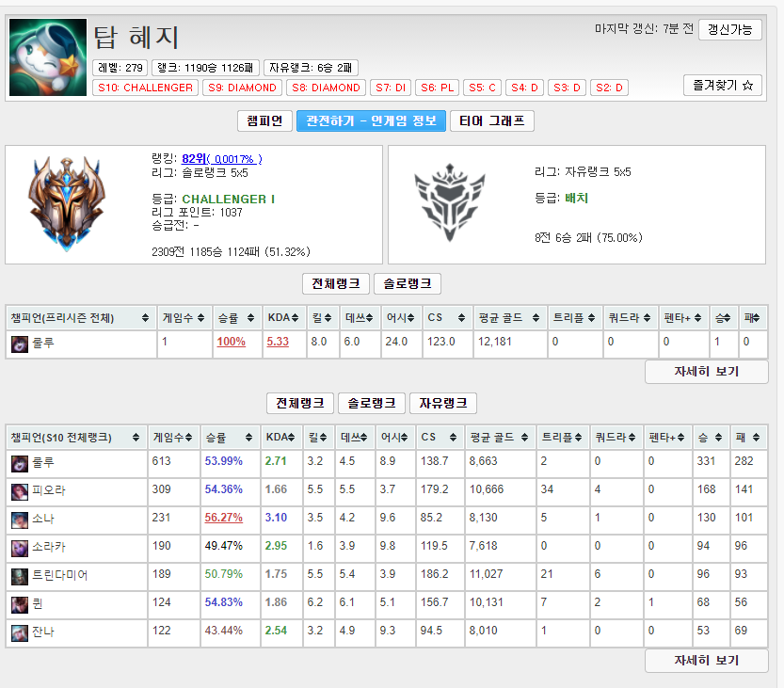Click the 퀸 champion icon
This screenshot has width=784, height=688.
[20, 604]
